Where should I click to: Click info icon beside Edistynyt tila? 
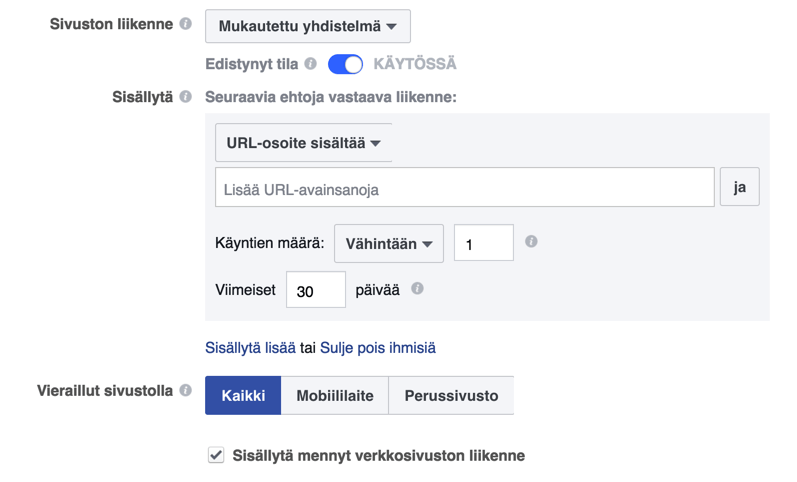pyautogui.click(x=311, y=64)
